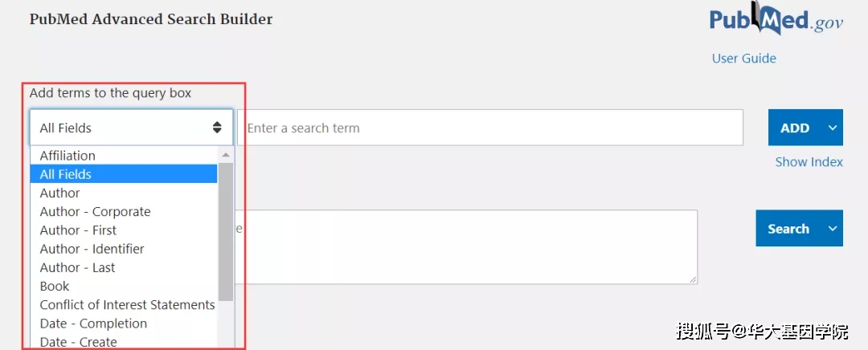
Task: Expand the Search button dropdown arrow
Action: pyautogui.click(x=833, y=229)
